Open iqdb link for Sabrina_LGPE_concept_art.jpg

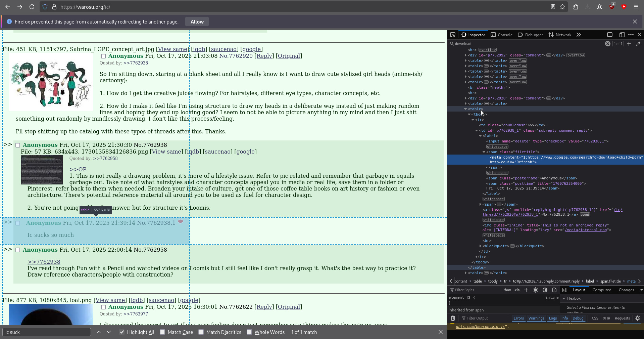click(x=199, y=49)
